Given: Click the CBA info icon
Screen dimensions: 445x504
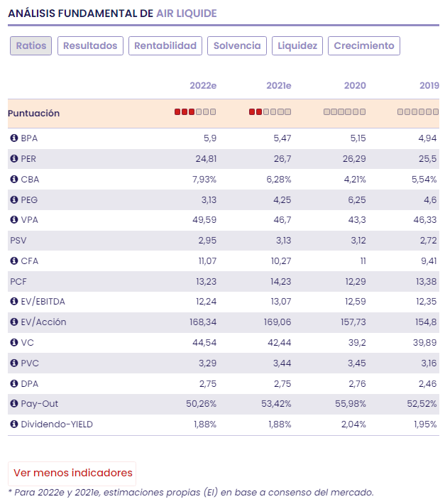Looking at the screenshot, I should 13,180.
